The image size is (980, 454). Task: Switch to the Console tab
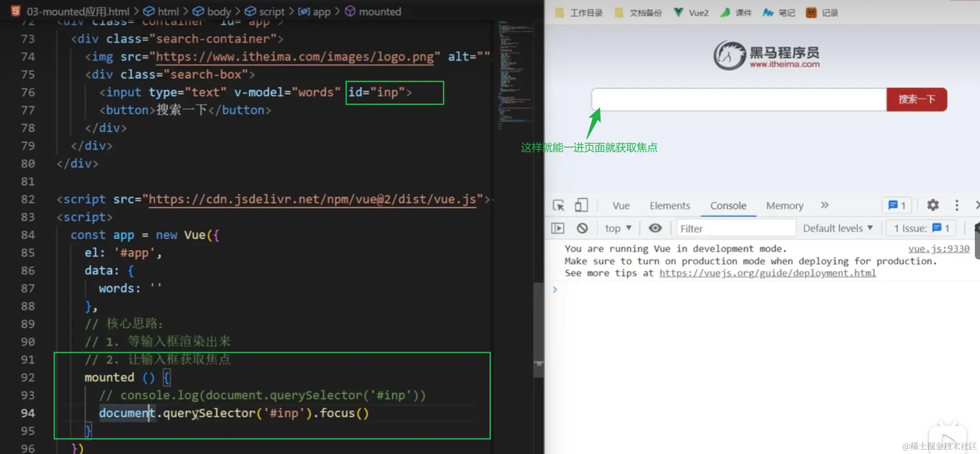point(728,206)
